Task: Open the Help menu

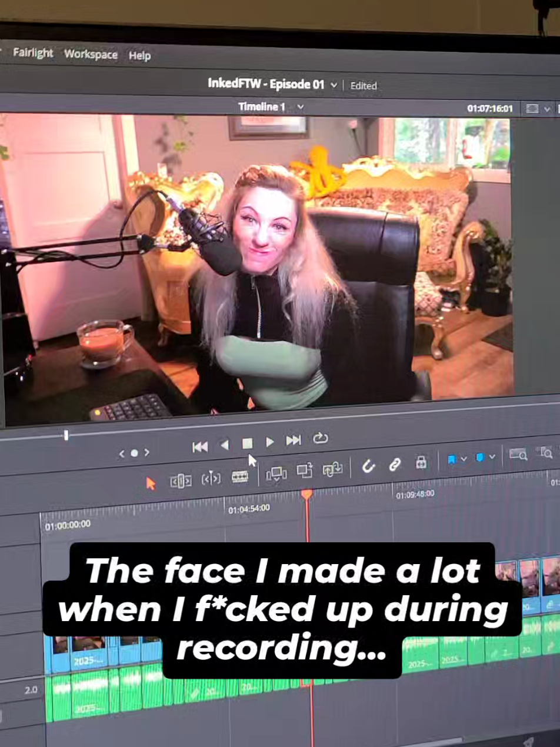Action: click(x=139, y=55)
